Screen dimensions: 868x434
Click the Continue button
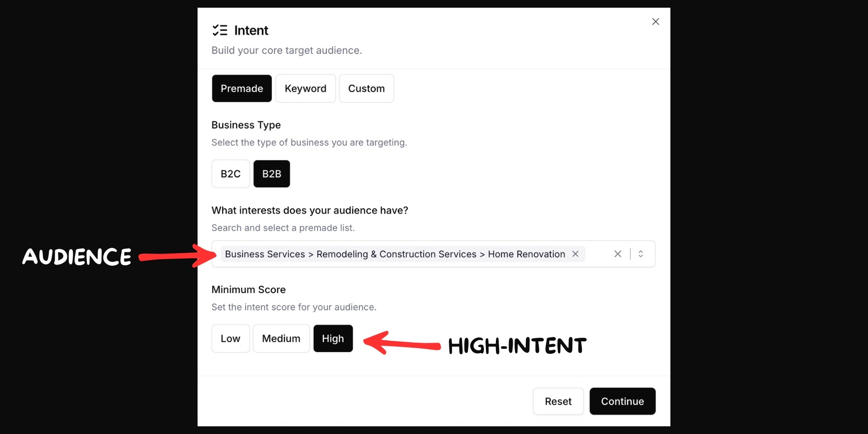tap(623, 401)
